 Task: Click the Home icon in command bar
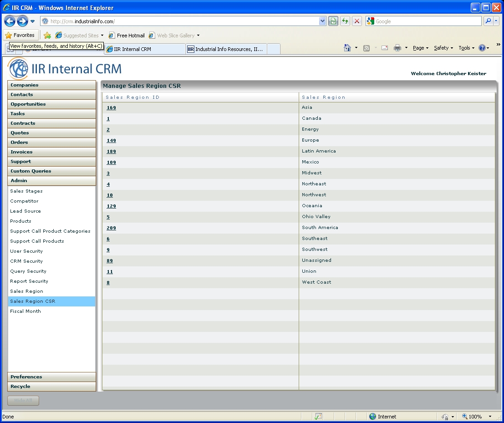pos(347,48)
